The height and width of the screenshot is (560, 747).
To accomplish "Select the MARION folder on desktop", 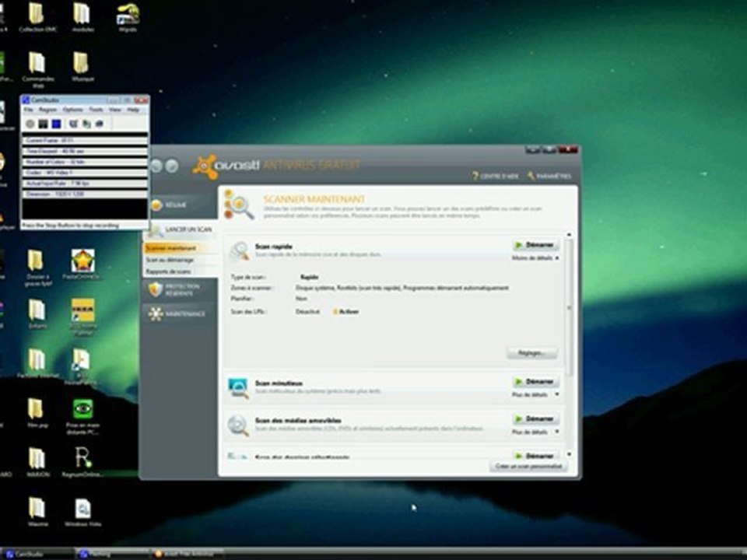I will [x=37, y=461].
